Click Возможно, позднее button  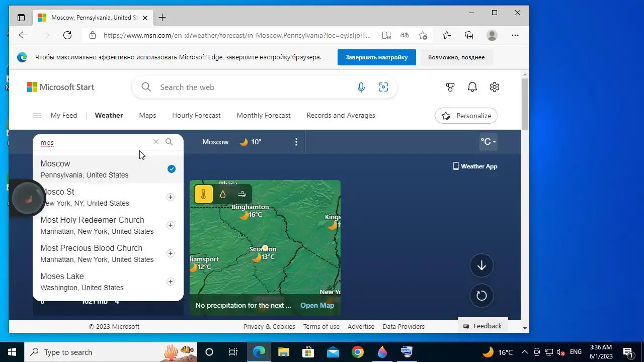coord(456,57)
